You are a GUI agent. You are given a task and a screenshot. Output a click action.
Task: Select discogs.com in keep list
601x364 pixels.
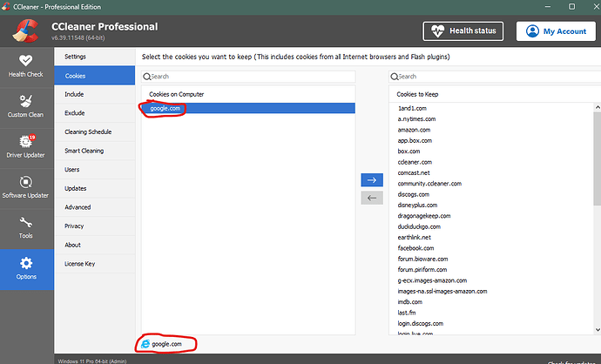pyautogui.click(x=413, y=194)
